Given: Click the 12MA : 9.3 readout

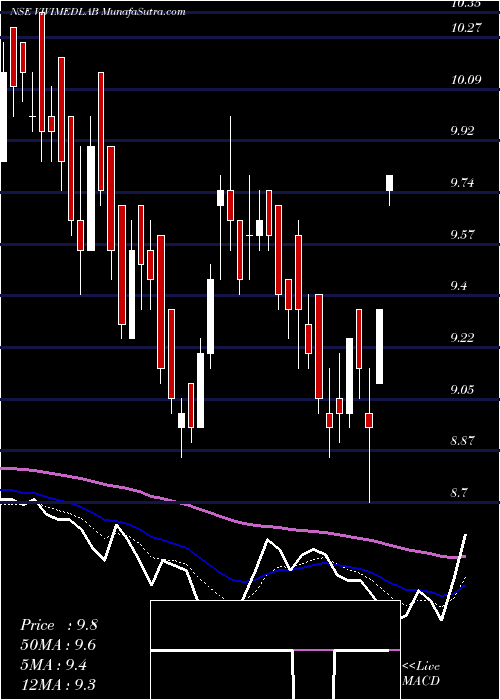Looking at the screenshot, I should click(x=58, y=685).
